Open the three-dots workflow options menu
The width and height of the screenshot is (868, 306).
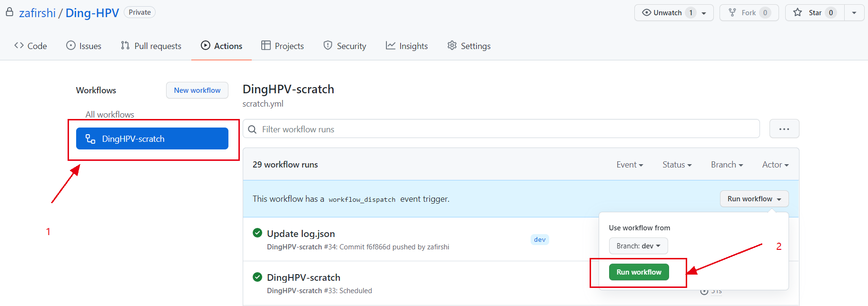(x=784, y=129)
